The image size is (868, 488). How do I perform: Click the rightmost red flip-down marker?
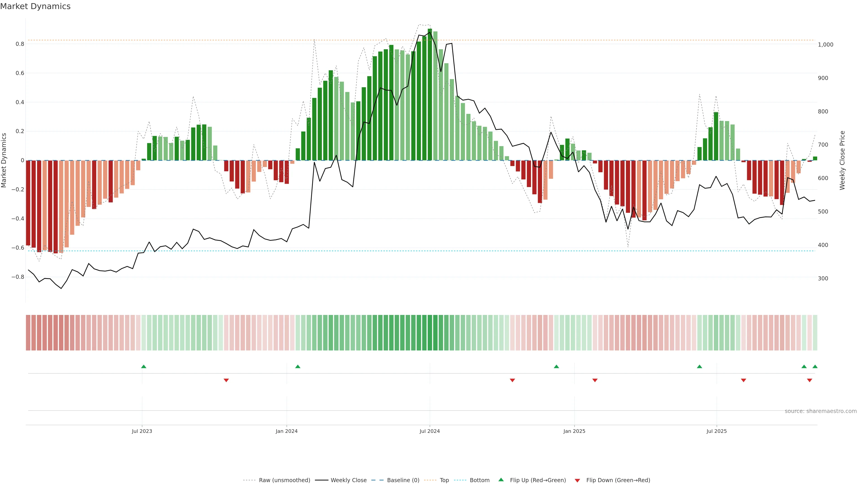pos(809,380)
